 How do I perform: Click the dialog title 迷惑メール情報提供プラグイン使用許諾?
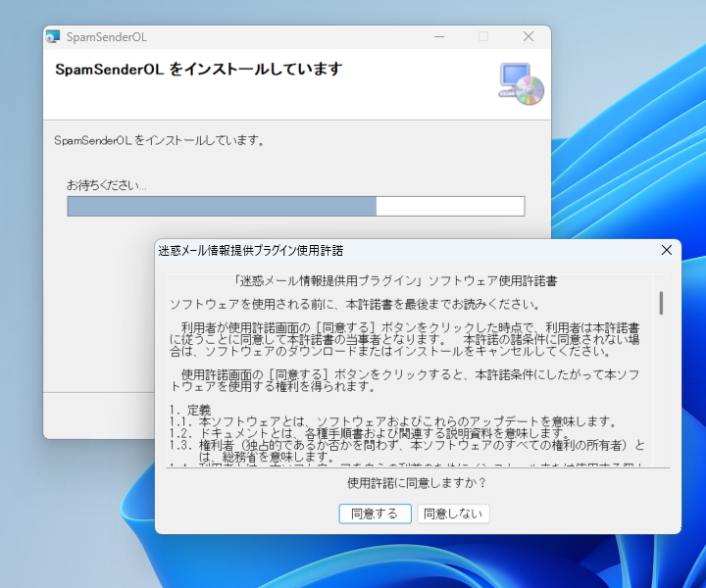click(x=251, y=251)
